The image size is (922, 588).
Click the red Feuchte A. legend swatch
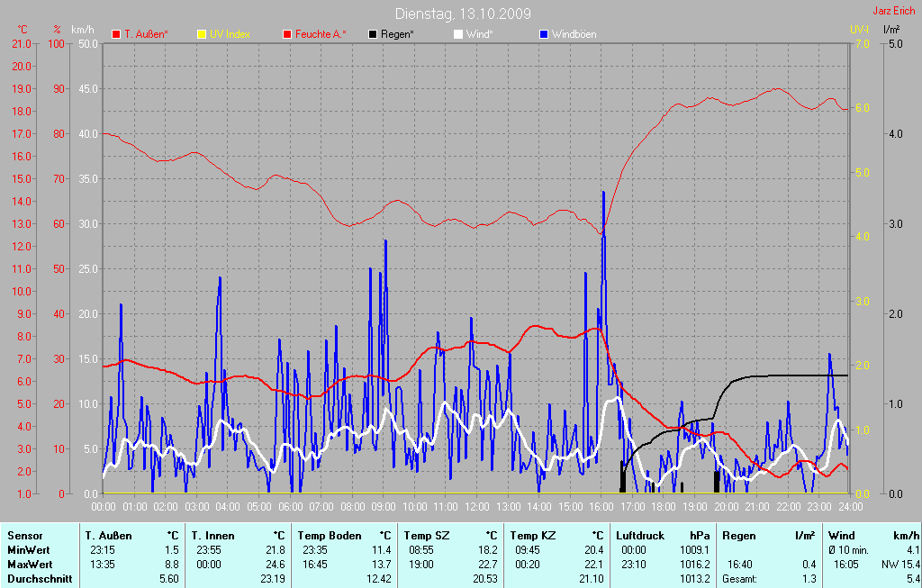[x=287, y=34]
